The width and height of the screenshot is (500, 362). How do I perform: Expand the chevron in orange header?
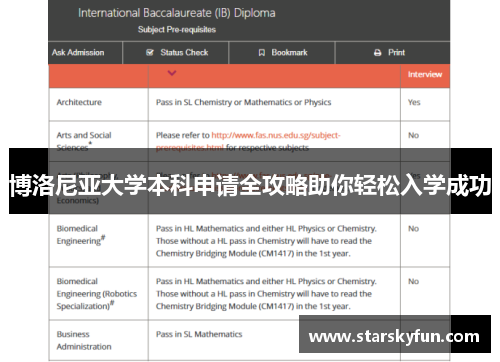coord(172,73)
